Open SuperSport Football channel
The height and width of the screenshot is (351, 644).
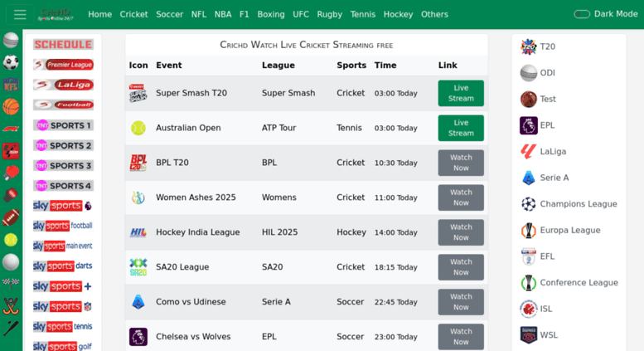[x=63, y=105]
